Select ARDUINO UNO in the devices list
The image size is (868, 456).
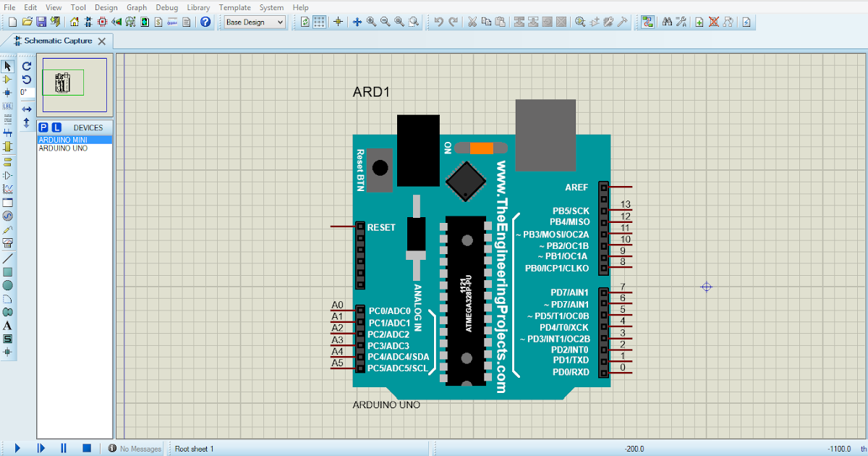click(x=63, y=148)
